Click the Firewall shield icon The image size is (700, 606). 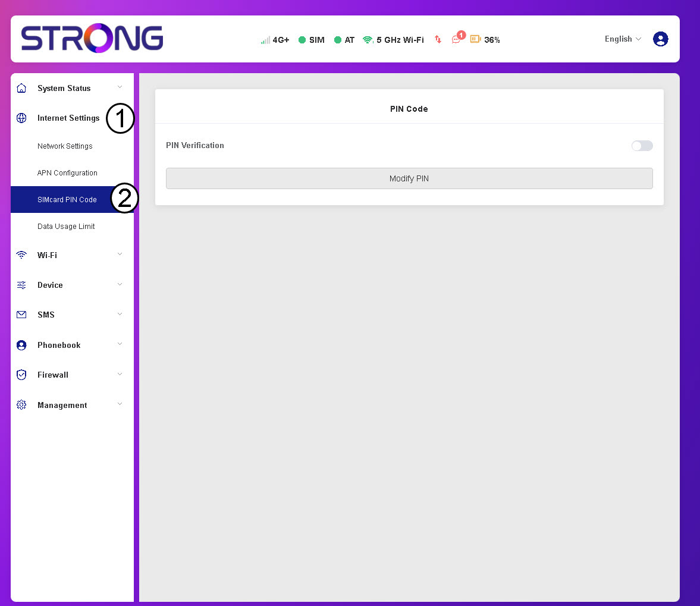pos(21,375)
